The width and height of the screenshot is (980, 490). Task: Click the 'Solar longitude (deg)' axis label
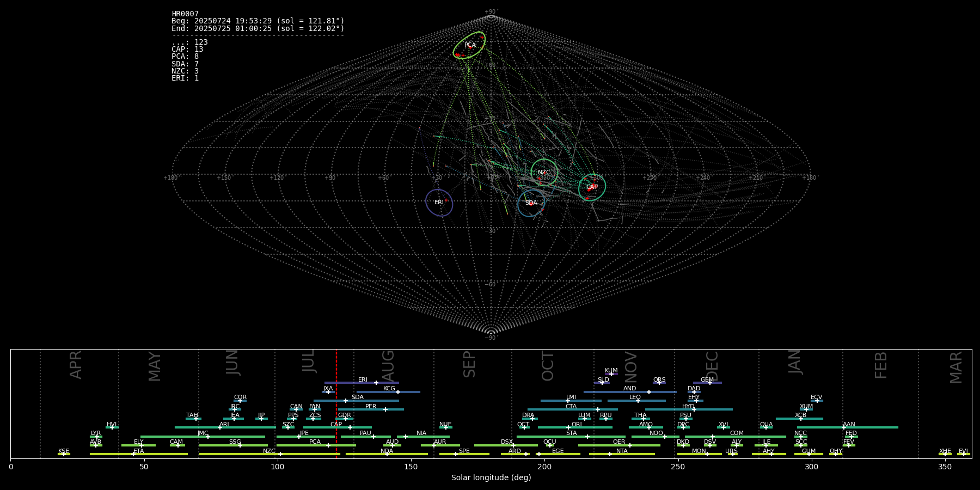click(x=491, y=478)
